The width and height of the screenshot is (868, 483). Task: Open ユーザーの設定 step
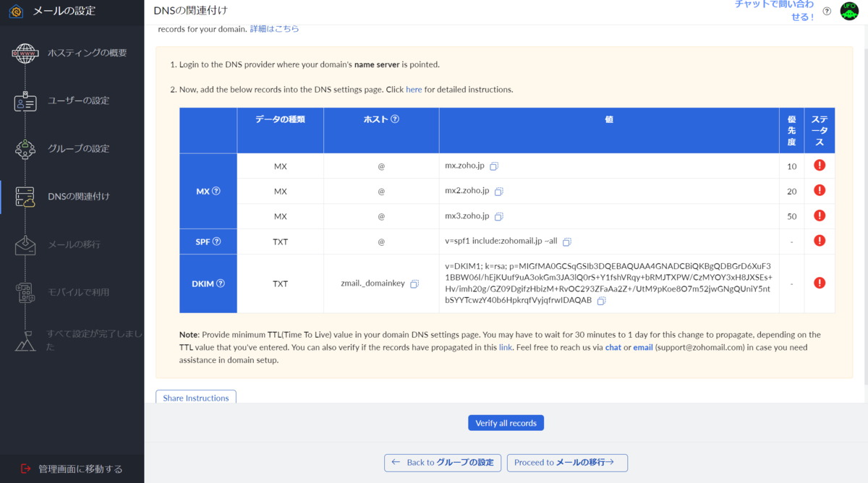(x=78, y=101)
